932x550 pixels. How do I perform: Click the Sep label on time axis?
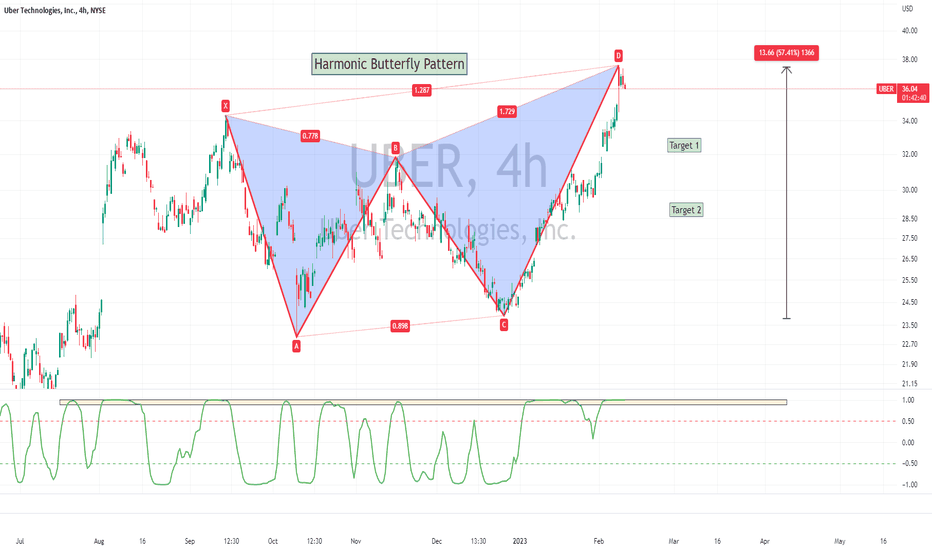[x=190, y=541]
